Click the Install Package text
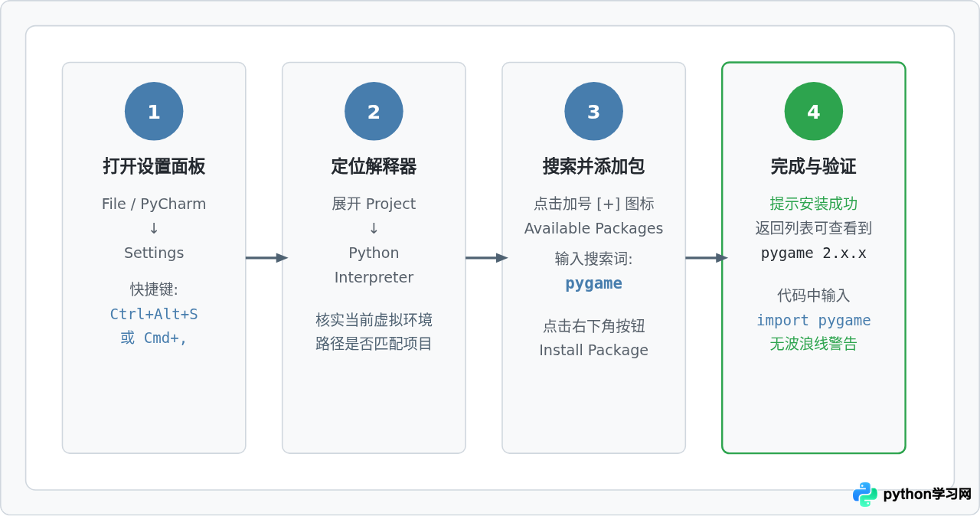 pyautogui.click(x=593, y=350)
